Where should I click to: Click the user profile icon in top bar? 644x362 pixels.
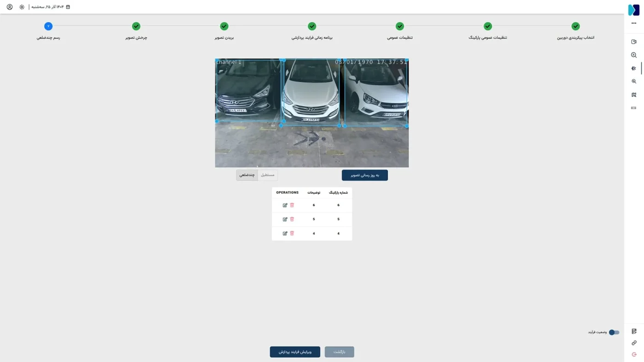[10, 7]
